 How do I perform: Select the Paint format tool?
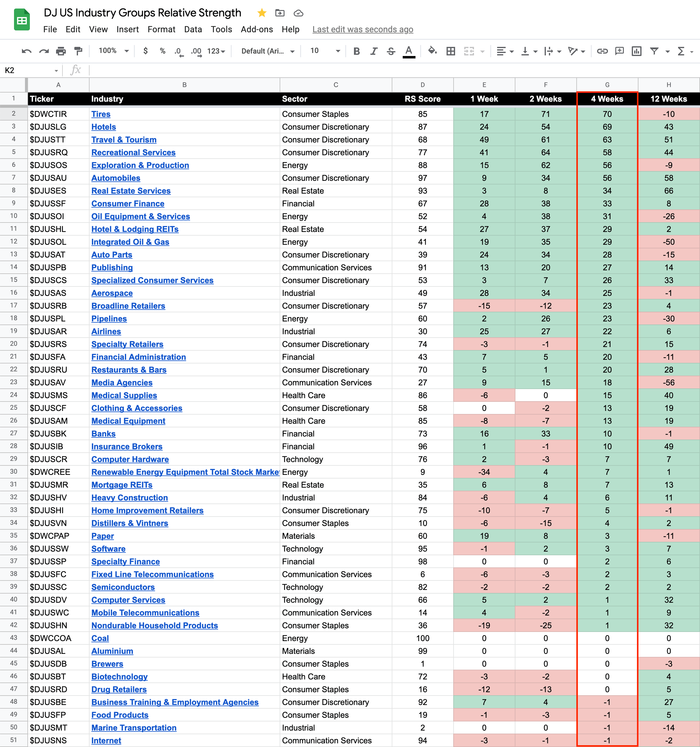pos(78,51)
